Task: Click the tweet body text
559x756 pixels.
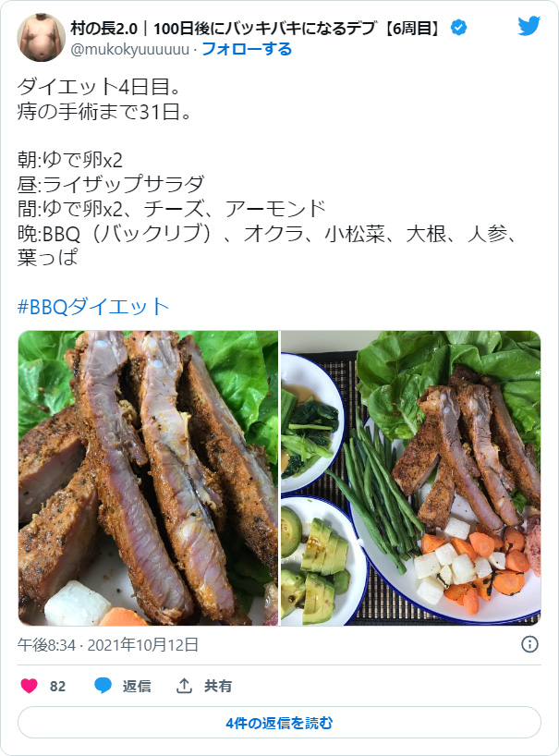Action: coord(269,172)
